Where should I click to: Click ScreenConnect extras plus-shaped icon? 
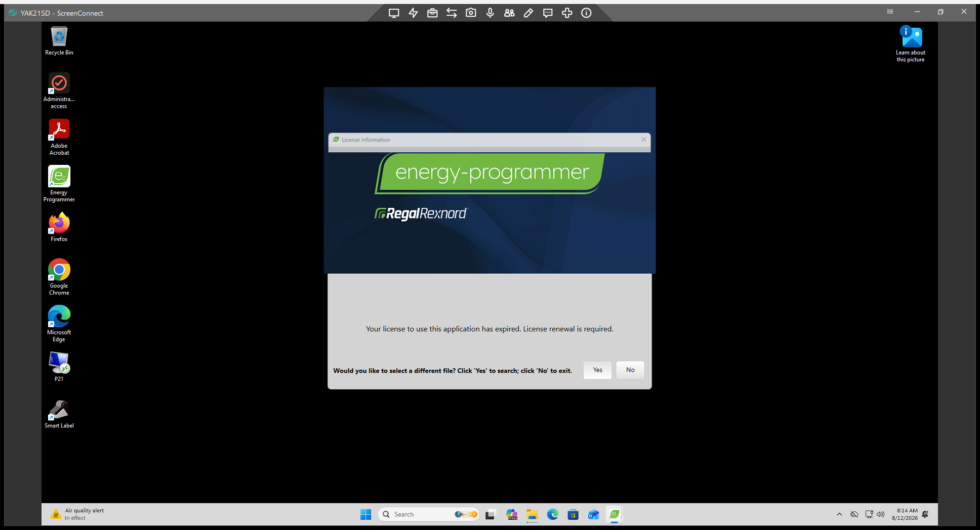pos(567,13)
